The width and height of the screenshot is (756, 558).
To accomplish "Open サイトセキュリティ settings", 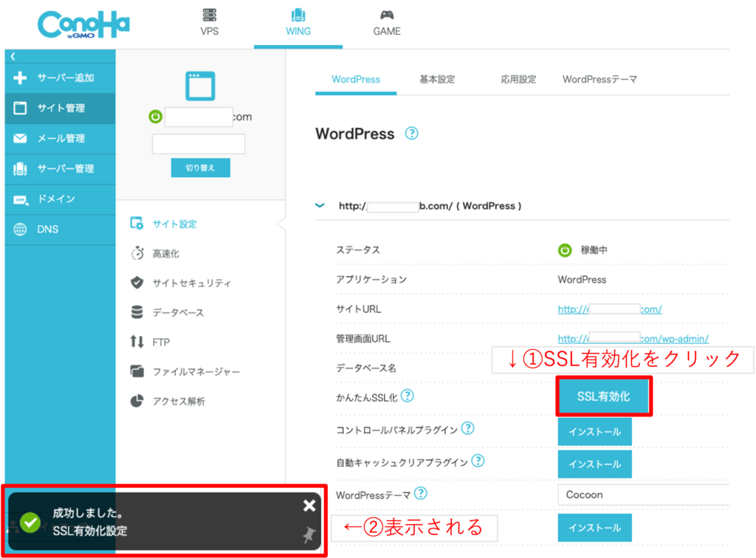I will [191, 283].
